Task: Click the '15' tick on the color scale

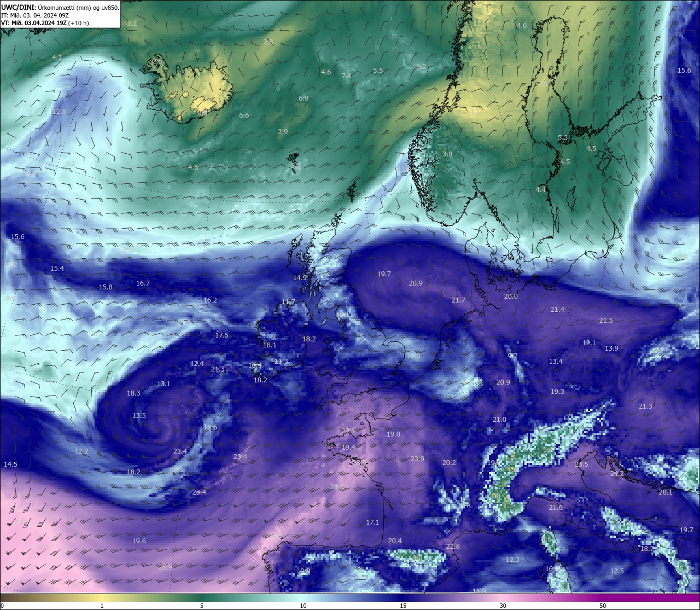Action: coord(403,606)
